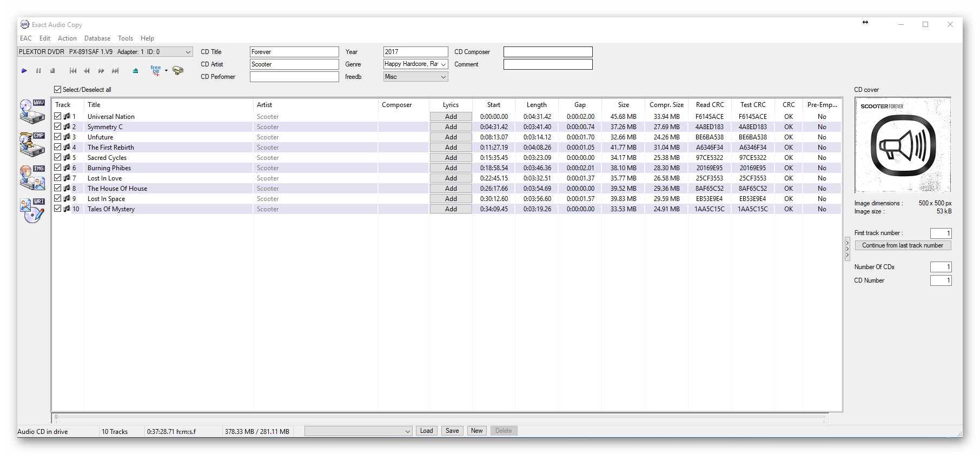The width and height of the screenshot is (980, 455).
Task: Open the Action menu
Action: (67, 38)
